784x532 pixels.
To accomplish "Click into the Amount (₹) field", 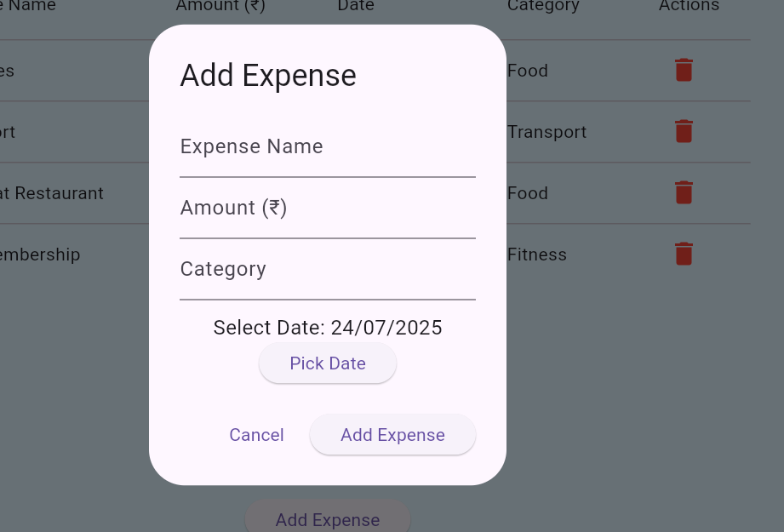I will pyautogui.click(x=327, y=209).
